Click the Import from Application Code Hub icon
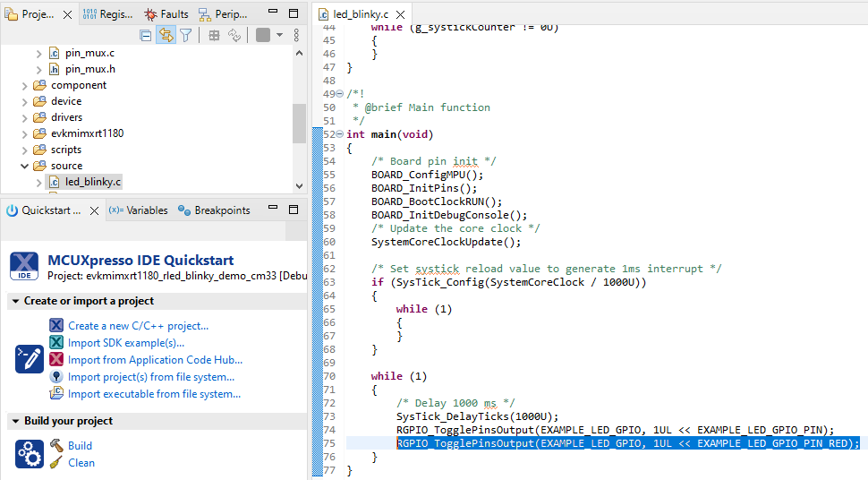The image size is (868, 480). [57, 360]
